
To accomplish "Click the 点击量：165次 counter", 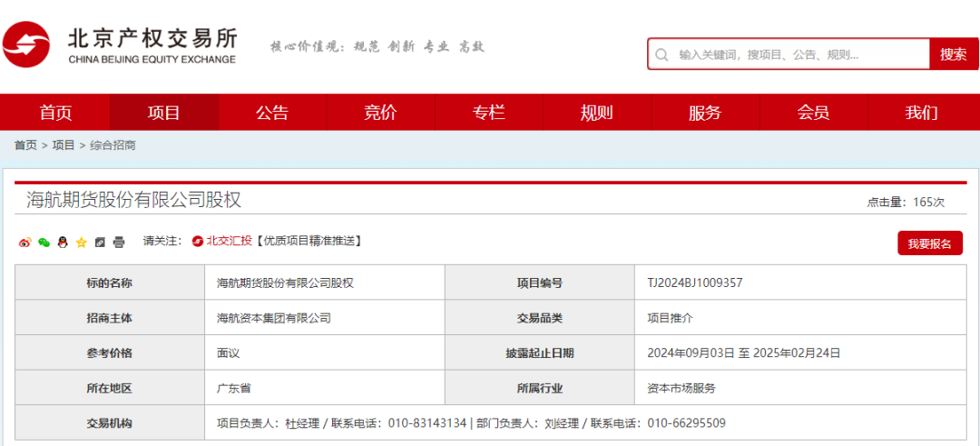I will pos(906,202).
